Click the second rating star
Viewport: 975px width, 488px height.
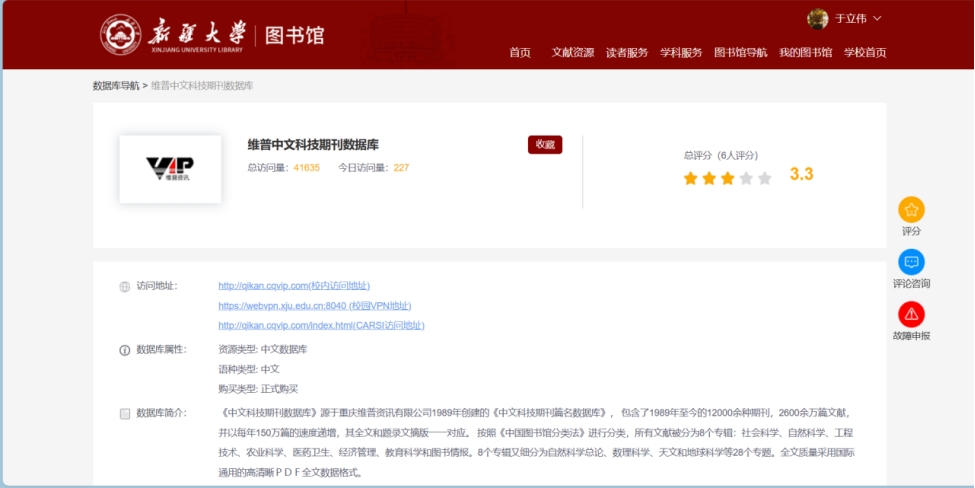(x=709, y=178)
